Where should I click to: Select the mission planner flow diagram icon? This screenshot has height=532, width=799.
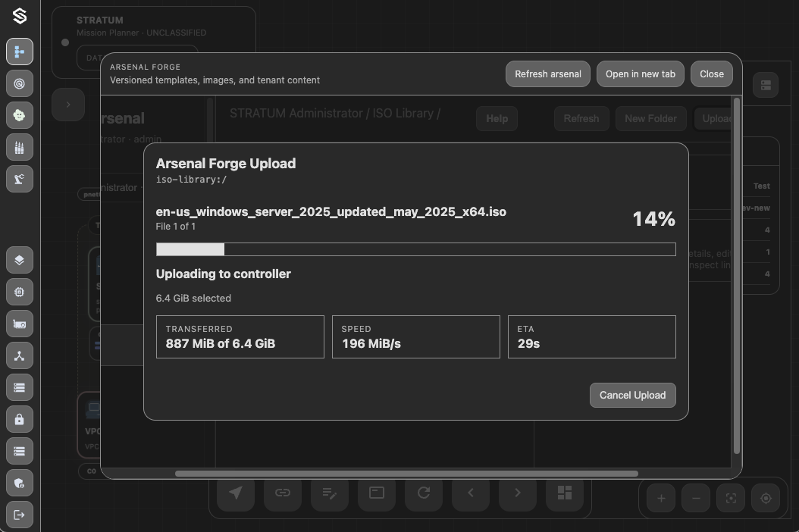[20, 52]
